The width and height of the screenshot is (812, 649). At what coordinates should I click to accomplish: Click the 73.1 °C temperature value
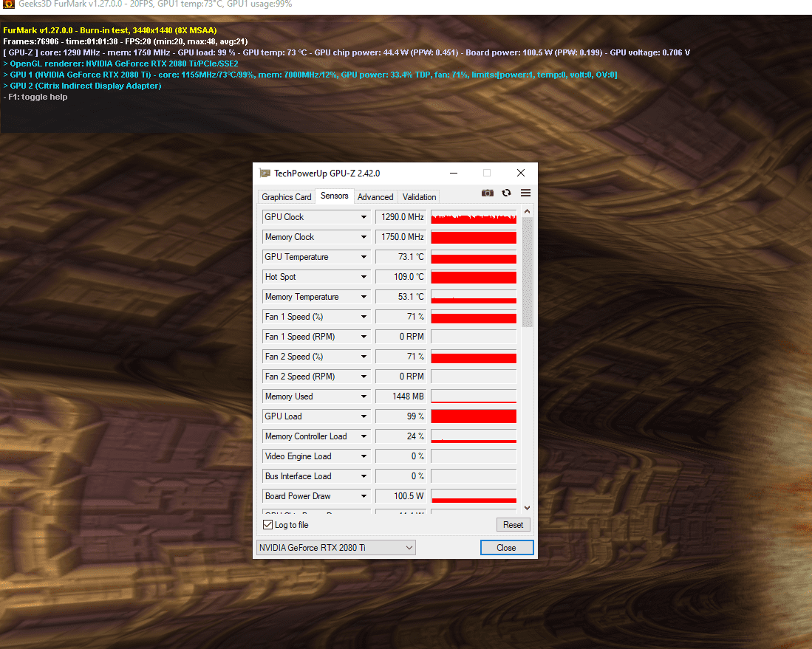pos(400,257)
